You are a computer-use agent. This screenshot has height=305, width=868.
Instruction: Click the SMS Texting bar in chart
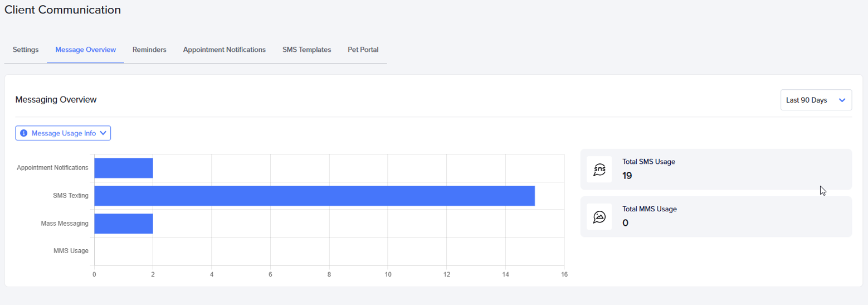pyautogui.click(x=314, y=196)
